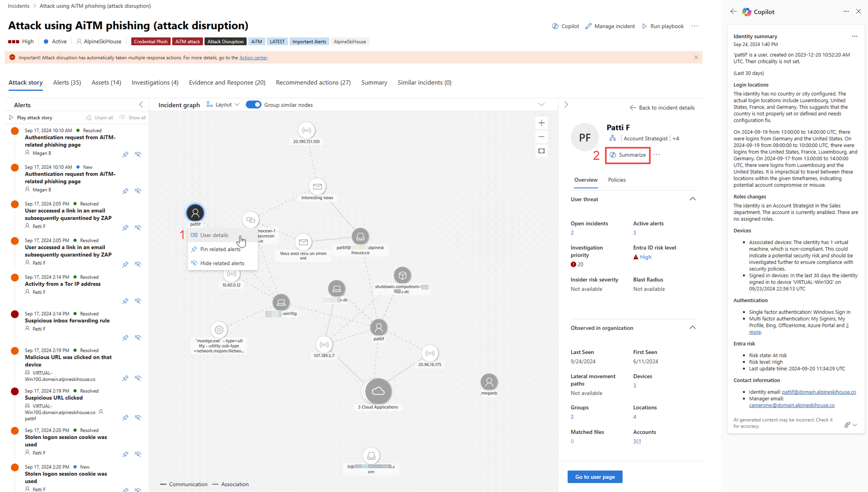Zoom out of the incident graph

(x=541, y=137)
